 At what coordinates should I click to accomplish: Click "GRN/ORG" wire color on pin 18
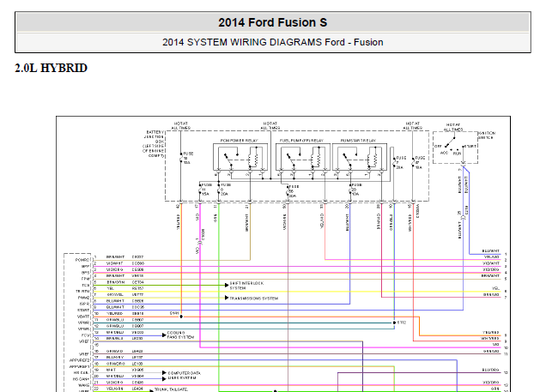point(115,364)
